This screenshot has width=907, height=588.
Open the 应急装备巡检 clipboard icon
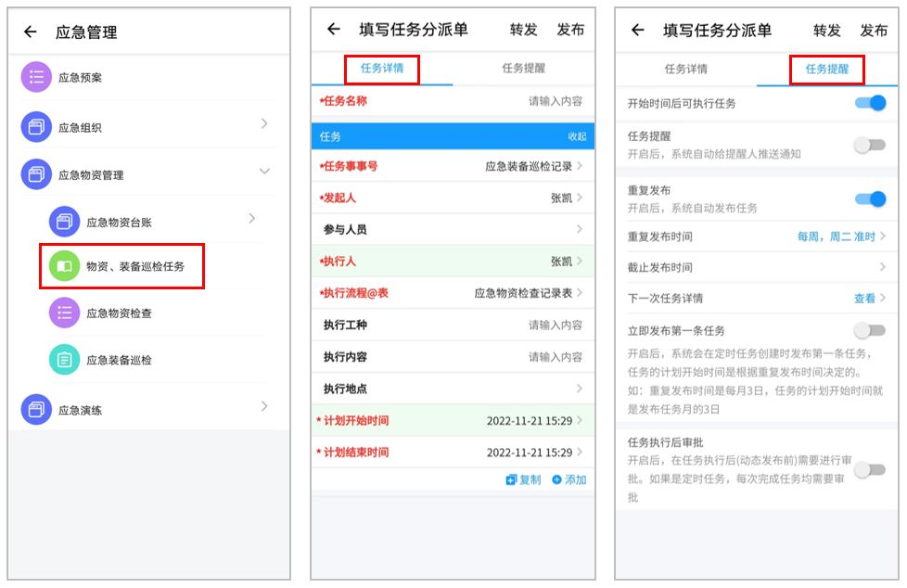pyautogui.click(x=64, y=360)
